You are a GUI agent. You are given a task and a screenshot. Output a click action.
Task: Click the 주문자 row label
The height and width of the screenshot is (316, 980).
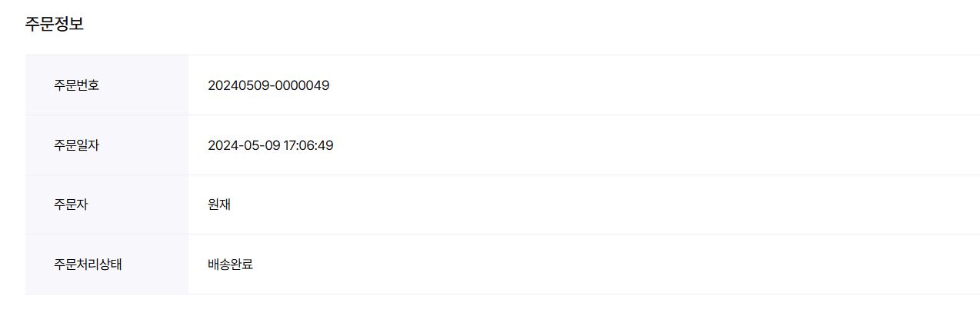coord(71,205)
